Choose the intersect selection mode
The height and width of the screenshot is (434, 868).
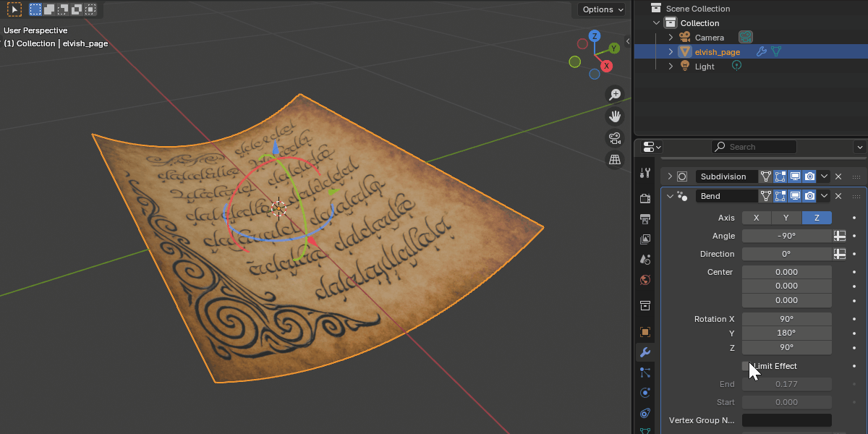[90, 9]
